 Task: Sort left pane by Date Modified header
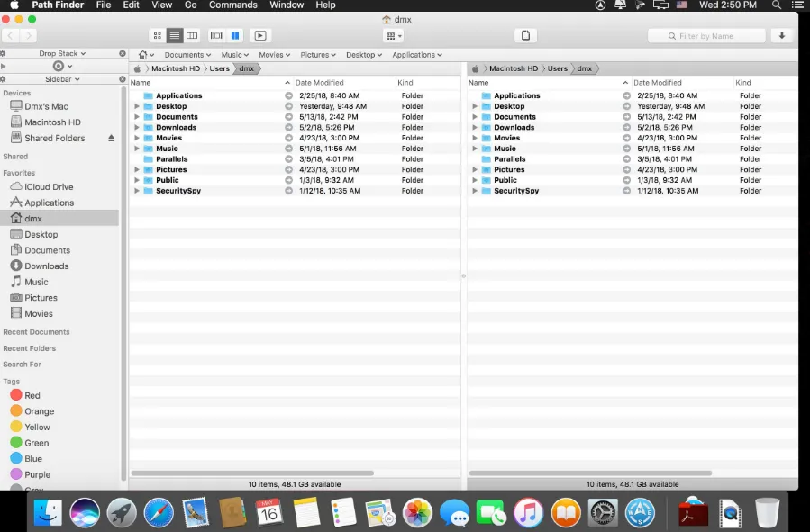tap(344, 83)
